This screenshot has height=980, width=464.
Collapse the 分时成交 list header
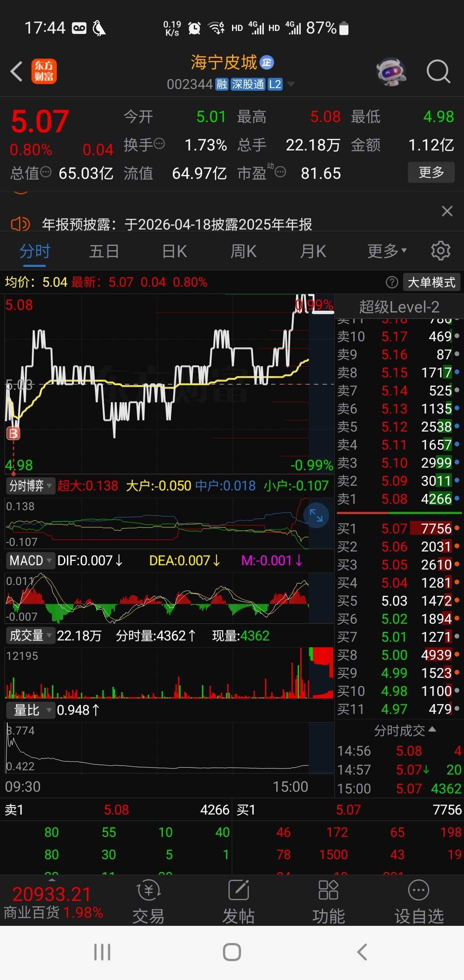[x=405, y=731]
